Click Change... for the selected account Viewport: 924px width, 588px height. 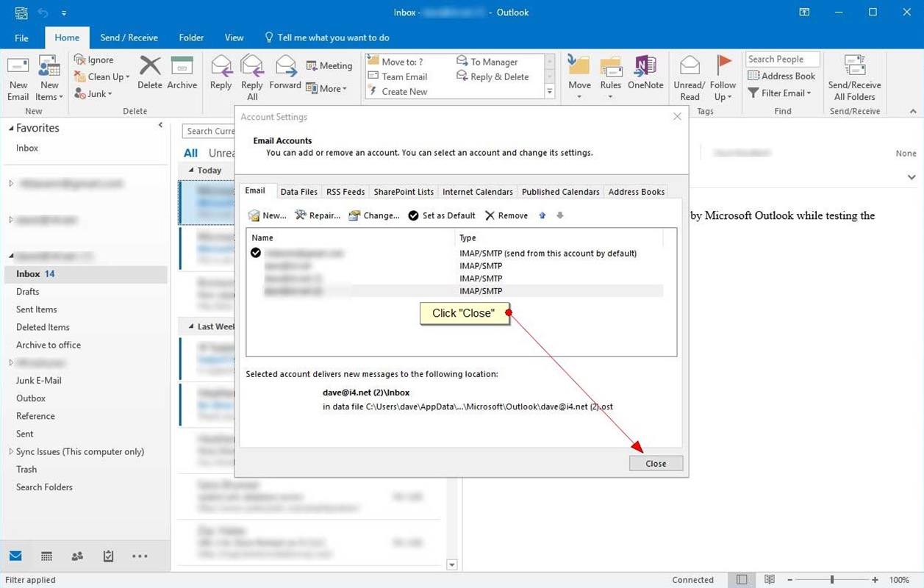(374, 215)
